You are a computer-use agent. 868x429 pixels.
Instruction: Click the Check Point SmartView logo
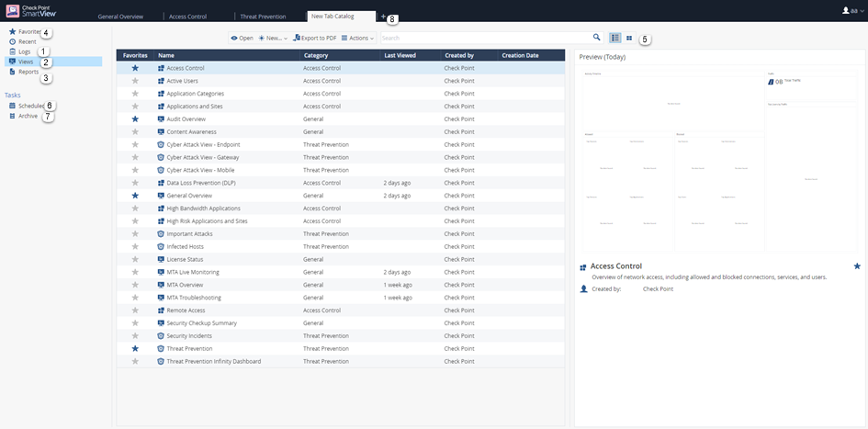[x=31, y=10]
